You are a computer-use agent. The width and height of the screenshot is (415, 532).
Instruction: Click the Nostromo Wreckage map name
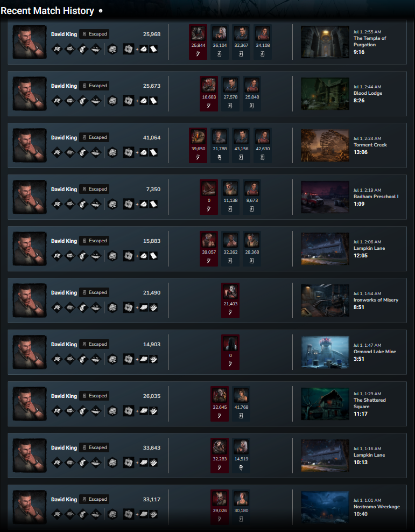tap(376, 507)
